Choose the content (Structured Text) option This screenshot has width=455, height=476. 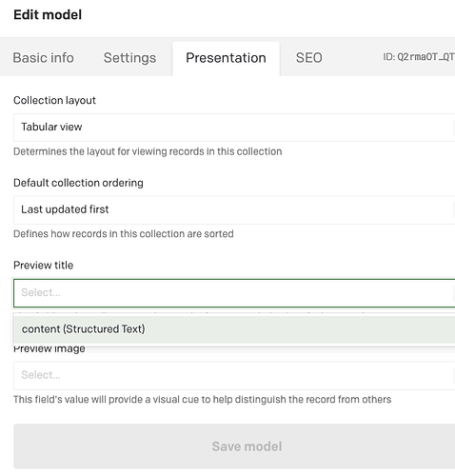(234, 329)
